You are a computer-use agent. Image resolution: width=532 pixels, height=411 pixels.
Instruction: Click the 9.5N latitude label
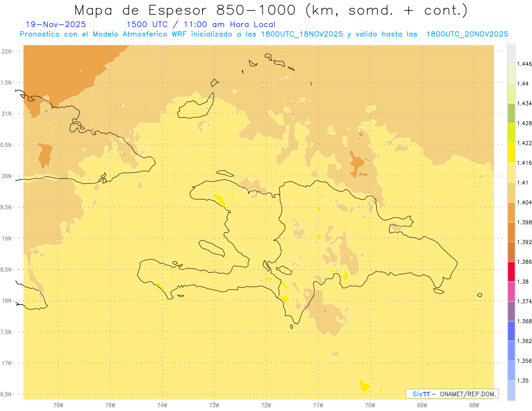(6, 207)
